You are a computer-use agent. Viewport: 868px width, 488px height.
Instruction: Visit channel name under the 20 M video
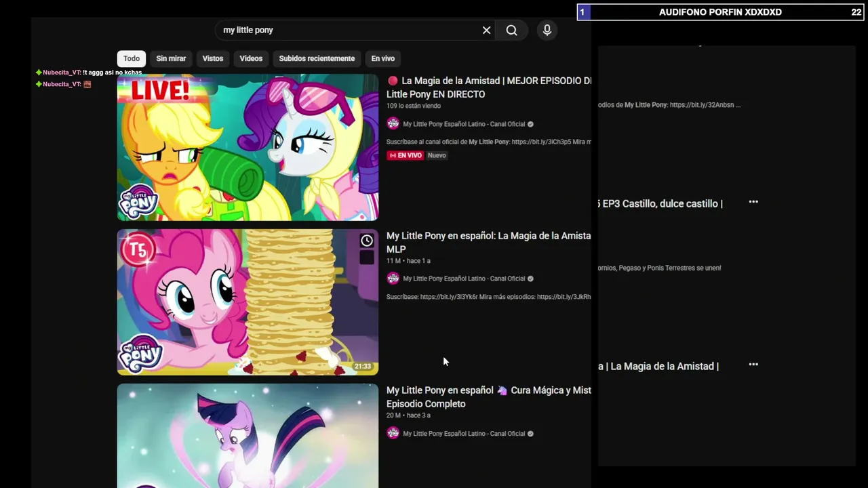464,434
